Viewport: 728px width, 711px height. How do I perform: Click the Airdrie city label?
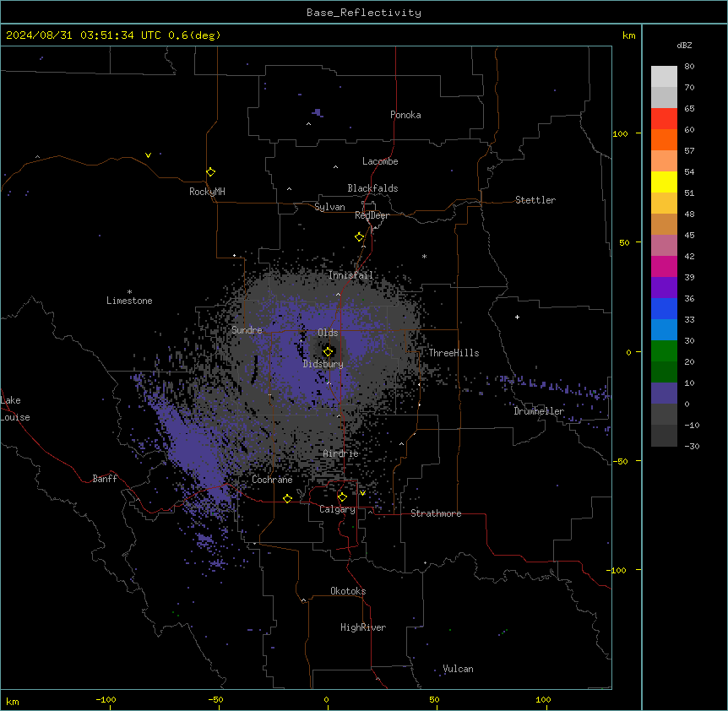(341, 453)
